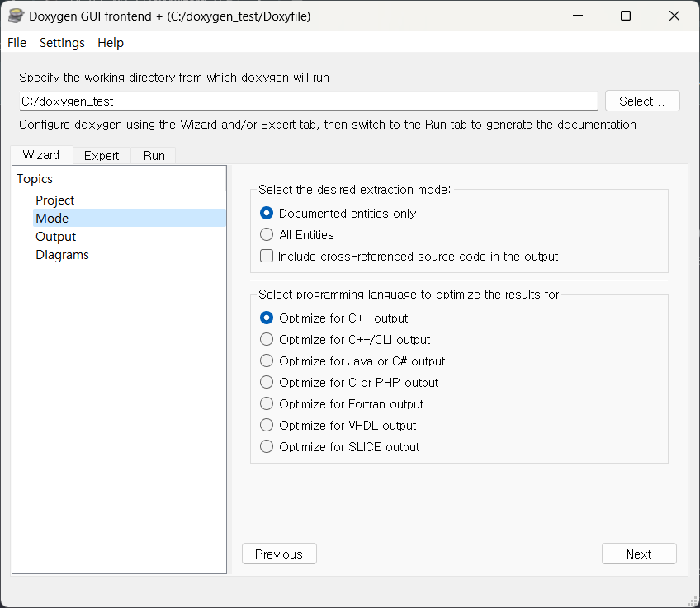Select Optimize for Fortran output
The image size is (700, 608).
click(x=267, y=404)
